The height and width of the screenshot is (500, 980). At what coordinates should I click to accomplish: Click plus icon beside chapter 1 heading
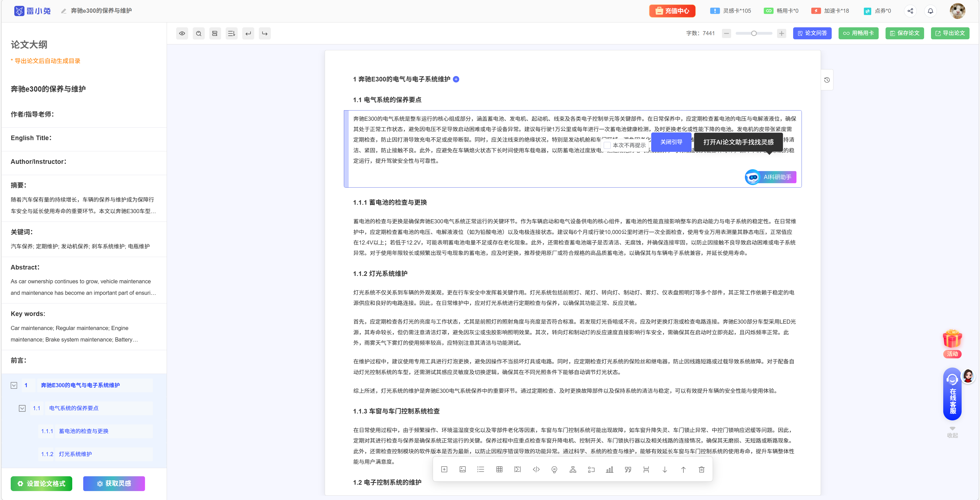tap(456, 79)
